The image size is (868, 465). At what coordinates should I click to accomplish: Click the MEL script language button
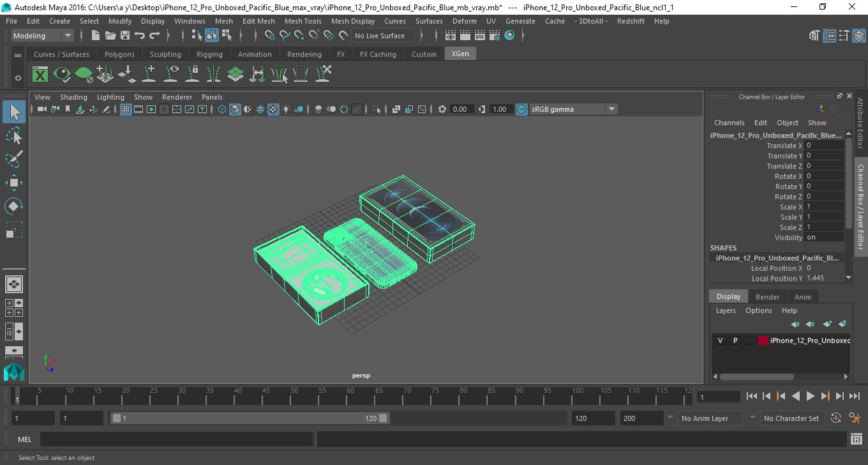[24, 439]
